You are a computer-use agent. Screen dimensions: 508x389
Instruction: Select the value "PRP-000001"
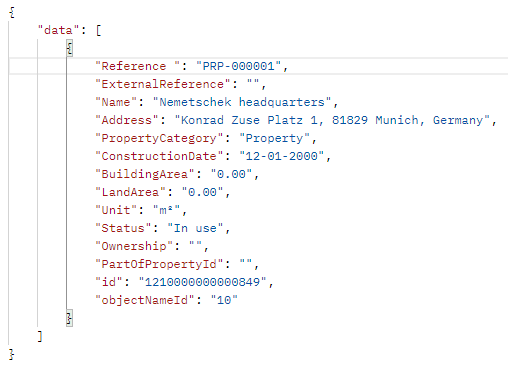click(239, 66)
